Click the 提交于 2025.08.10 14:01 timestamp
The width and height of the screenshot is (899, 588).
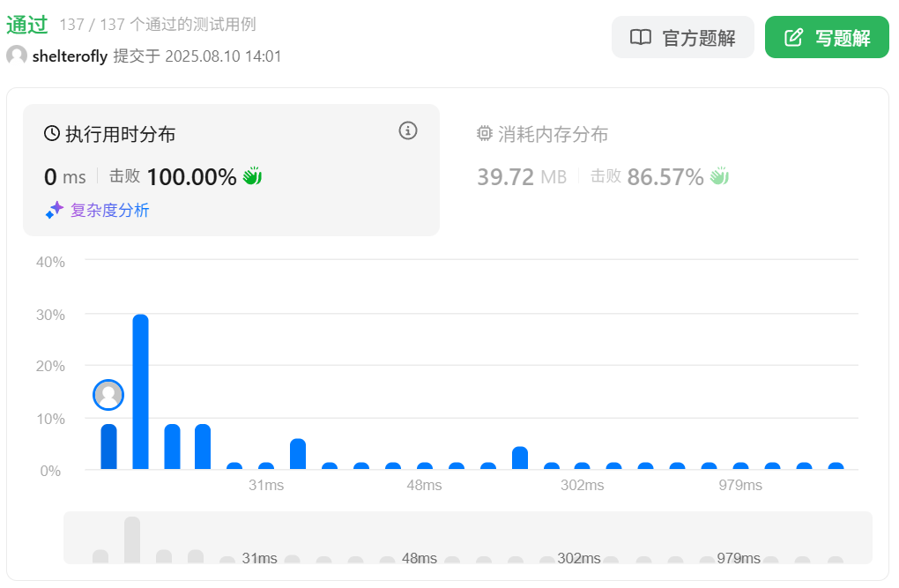(x=197, y=56)
